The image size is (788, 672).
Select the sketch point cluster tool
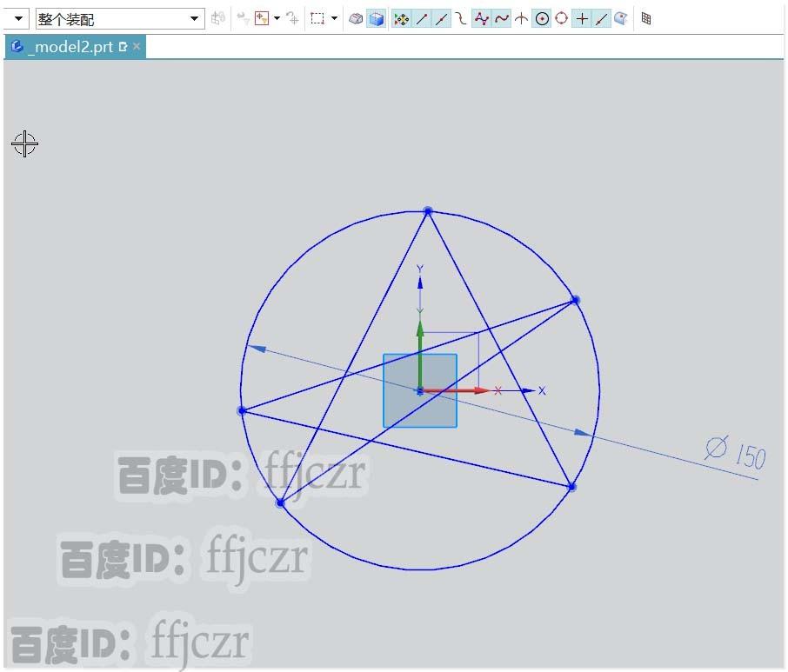point(403,18)
